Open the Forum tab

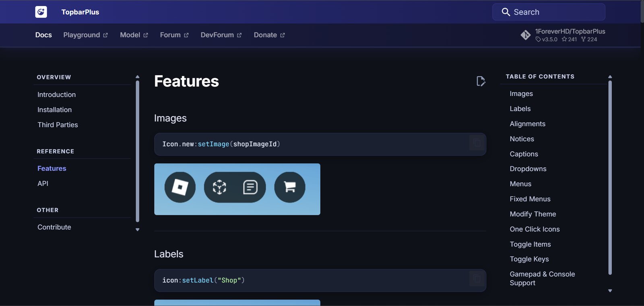pyautogui.click(x=174, y=35)
